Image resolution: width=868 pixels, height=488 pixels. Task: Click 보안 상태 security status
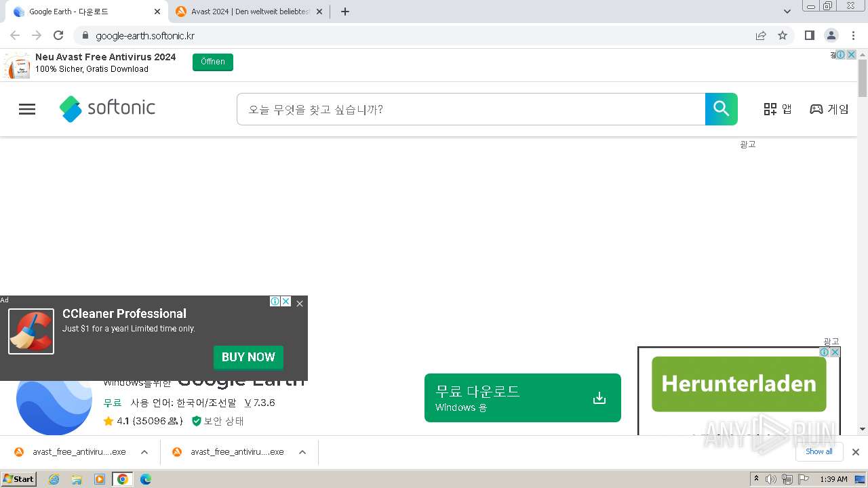coord(218,421)
